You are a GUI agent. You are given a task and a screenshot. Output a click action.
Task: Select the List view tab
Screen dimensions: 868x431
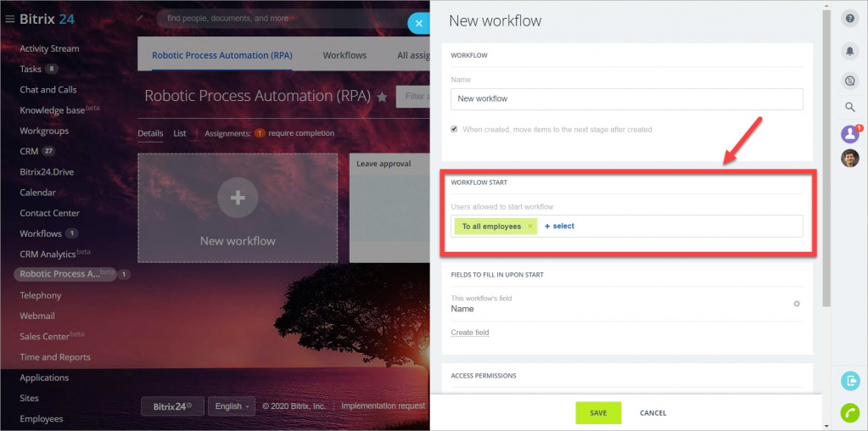point(180,133)
